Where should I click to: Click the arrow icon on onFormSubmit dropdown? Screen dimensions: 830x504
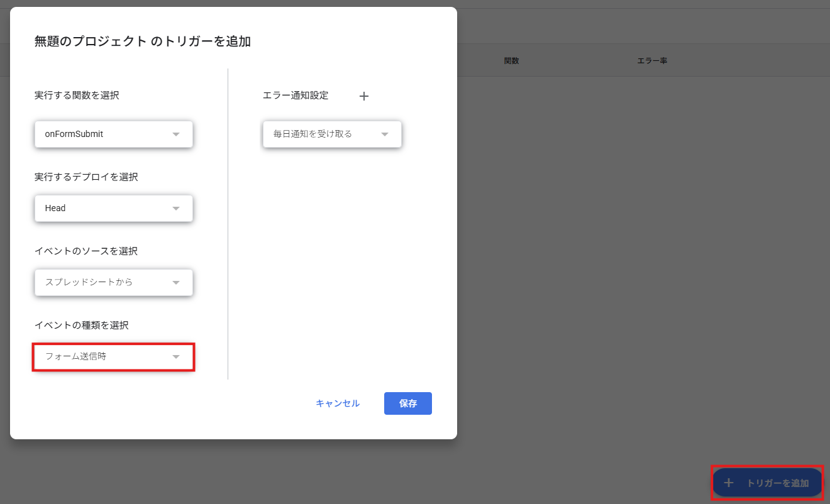pyautogui.click(x=176, y=134)
